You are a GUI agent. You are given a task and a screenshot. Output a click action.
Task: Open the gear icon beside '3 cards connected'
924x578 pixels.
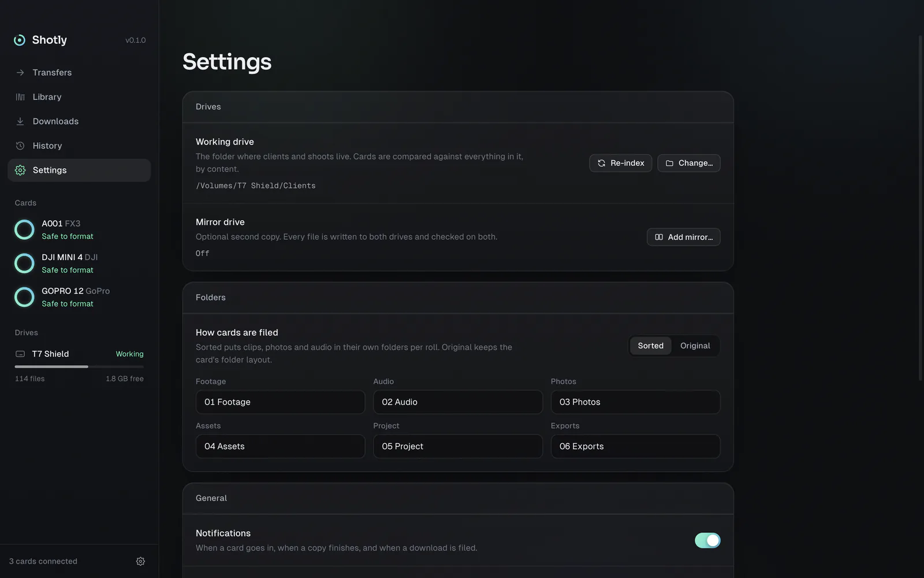140,561
